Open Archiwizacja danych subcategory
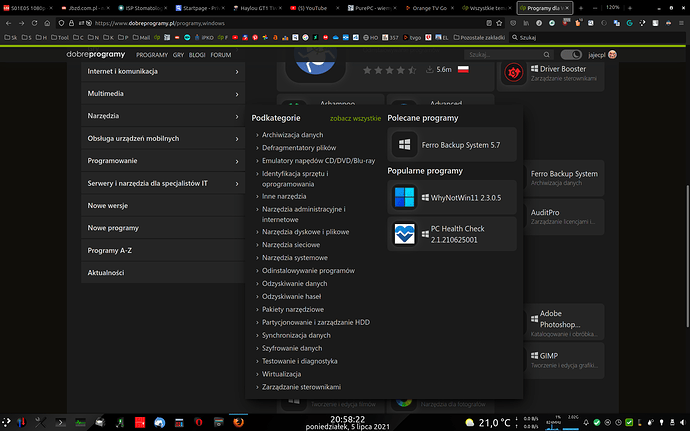The width and height of the screenshot is (690, 431). click(293, 135)
